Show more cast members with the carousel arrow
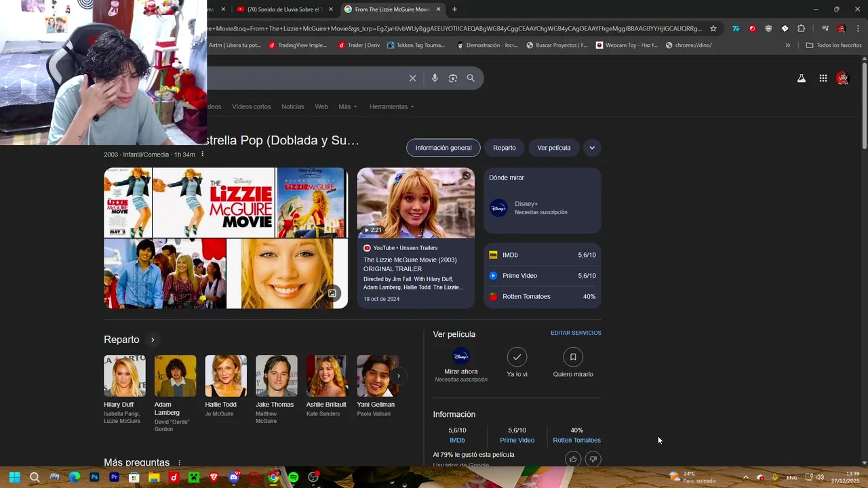The height and width of the screenshot is (488, 868). pyautogui.click(x=399, y=375)
